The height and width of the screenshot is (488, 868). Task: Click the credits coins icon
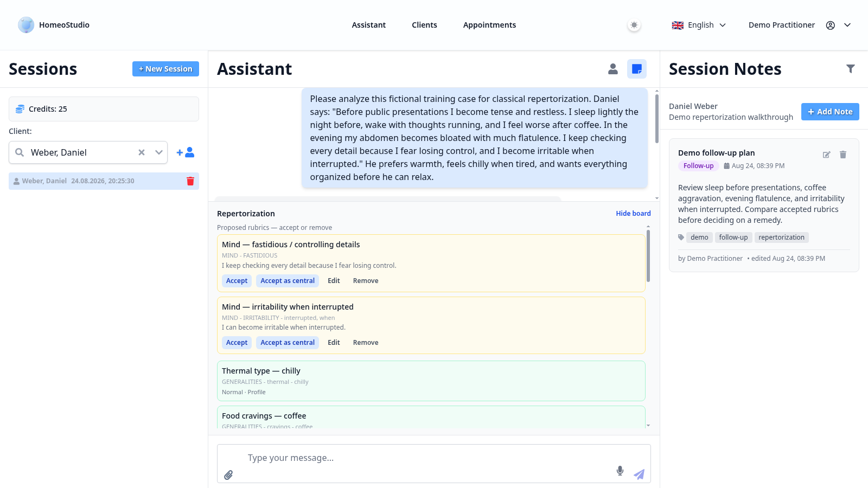pyautogui.click(x=20, y=109)
